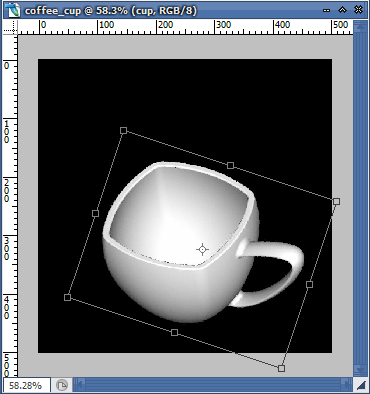Click the edge midpoint handle beside the cup handle
Image resolution: width=370 pixels, height=394 pixels.
(309, 284)
